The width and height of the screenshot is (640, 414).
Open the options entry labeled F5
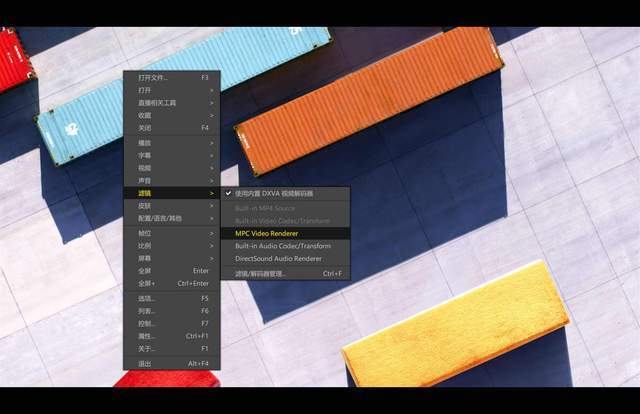tap(172, 298)
